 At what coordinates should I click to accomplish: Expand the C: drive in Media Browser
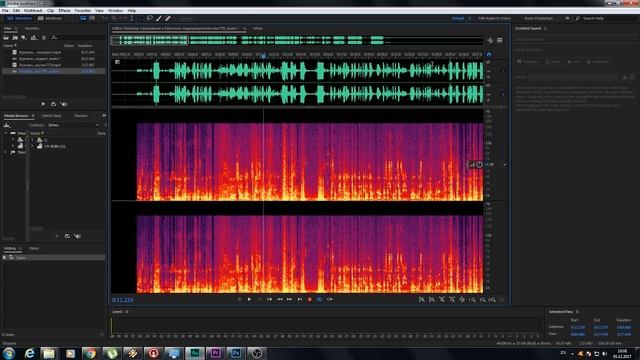click(32, 140)
